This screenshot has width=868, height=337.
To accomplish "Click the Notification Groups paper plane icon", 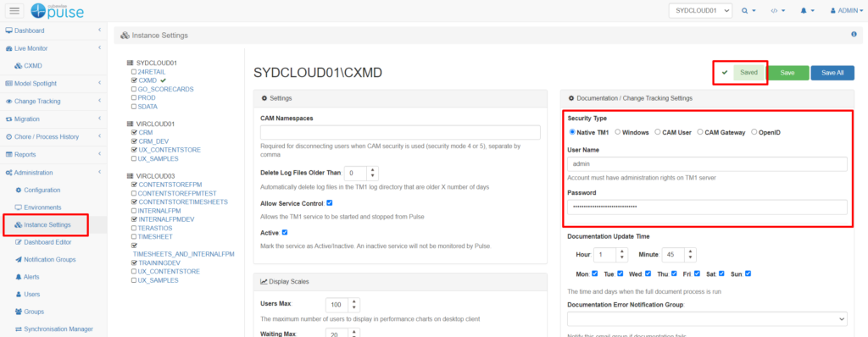I will pos(19,260).
